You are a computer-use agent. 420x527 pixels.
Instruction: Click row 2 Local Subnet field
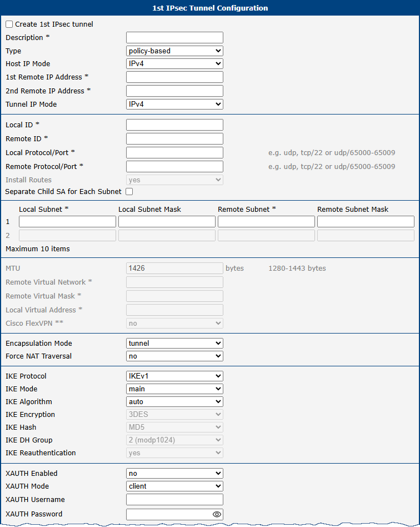(x=68, y=235)
